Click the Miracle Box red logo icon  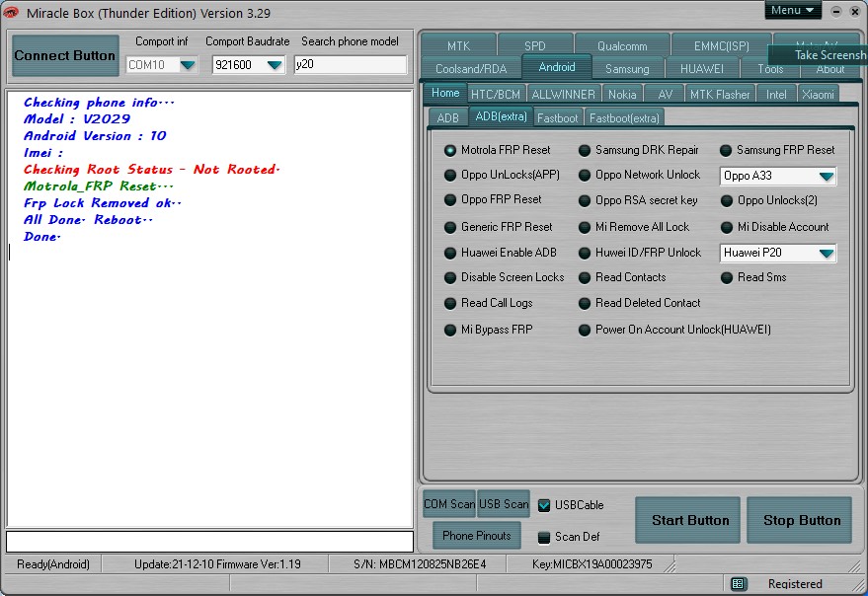point(10,12)
